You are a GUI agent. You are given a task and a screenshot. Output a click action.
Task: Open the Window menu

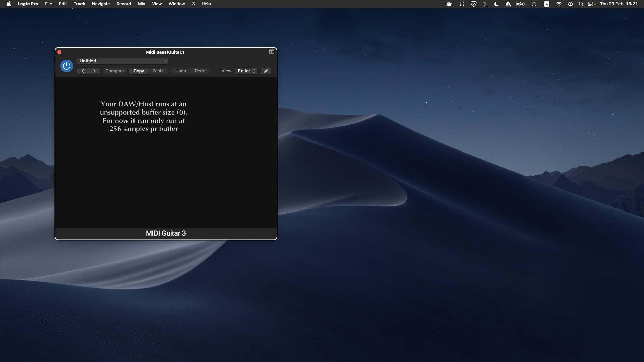(177, 4)
